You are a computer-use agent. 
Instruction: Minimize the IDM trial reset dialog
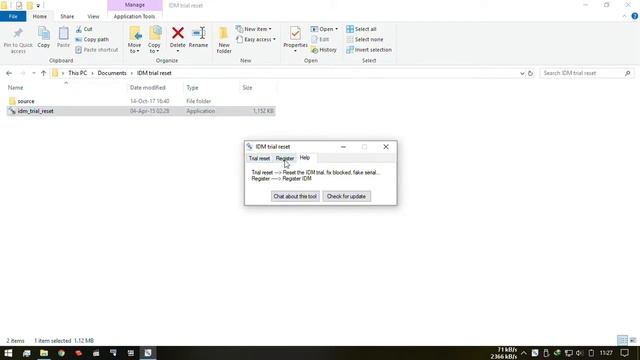(x=343, y=147)
